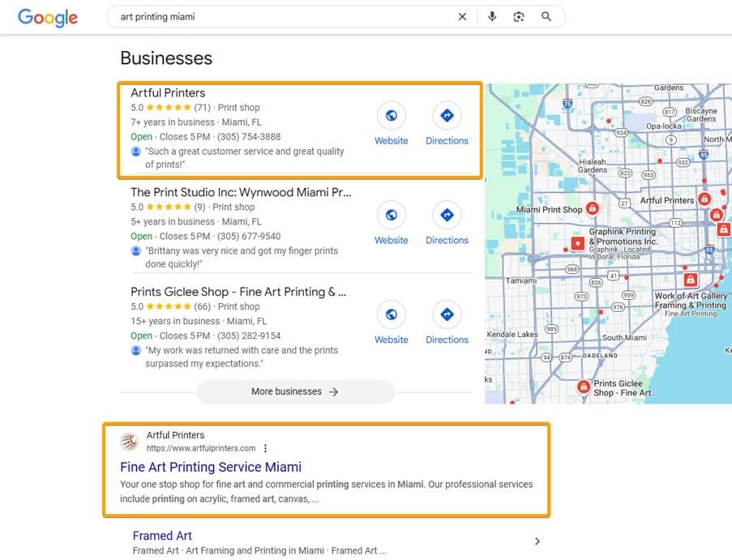Click the '15+ years in business' text
Viewport: 732px width, 560px height.
tap(175, 321)
